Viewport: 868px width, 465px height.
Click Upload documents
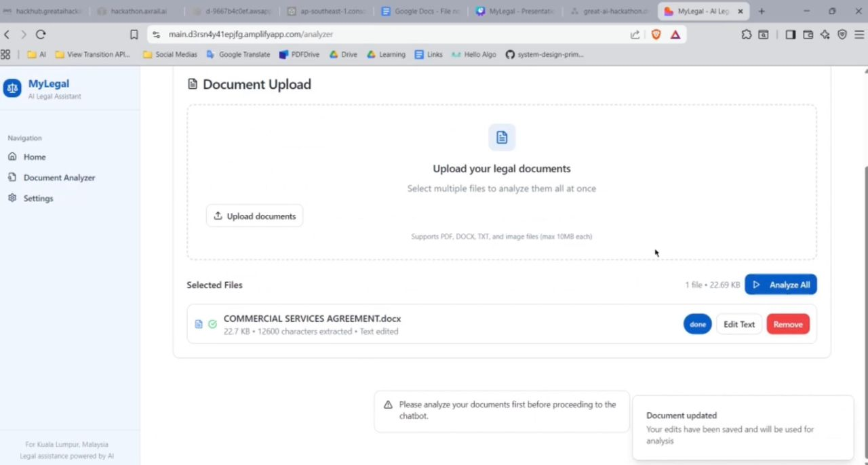point(254,216)
